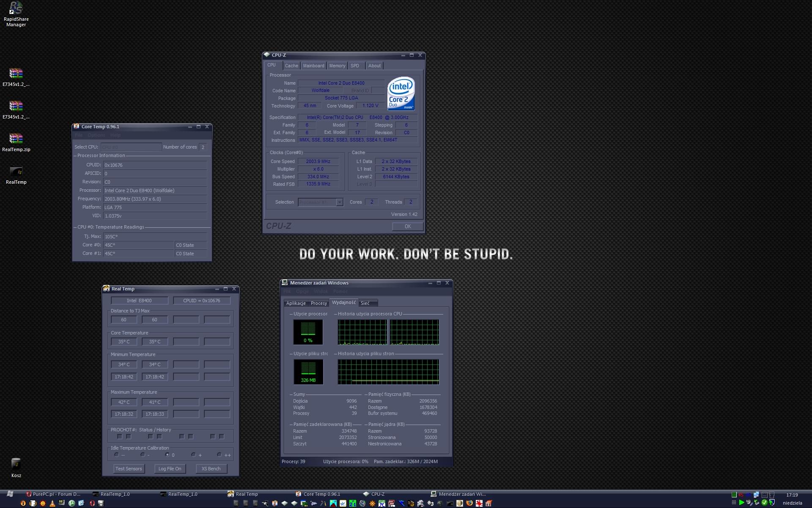Launch the Opera quick launch icon

click(x=92, y=503)
